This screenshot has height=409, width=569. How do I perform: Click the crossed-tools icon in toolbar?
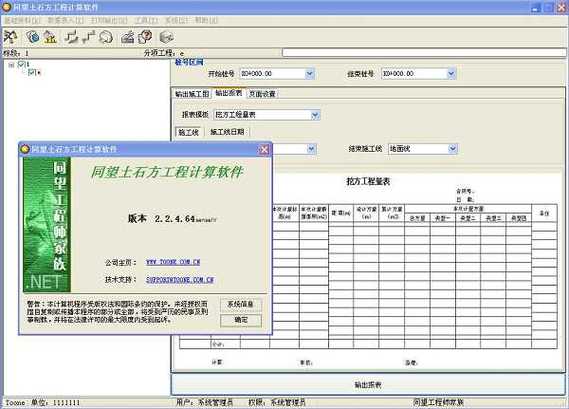11,37
